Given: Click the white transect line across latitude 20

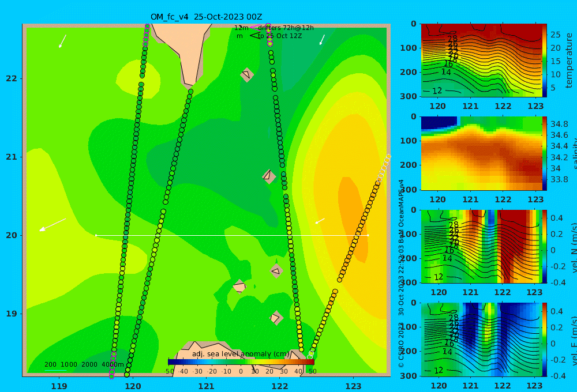Looking at the screenshot, I should (232, 235).
